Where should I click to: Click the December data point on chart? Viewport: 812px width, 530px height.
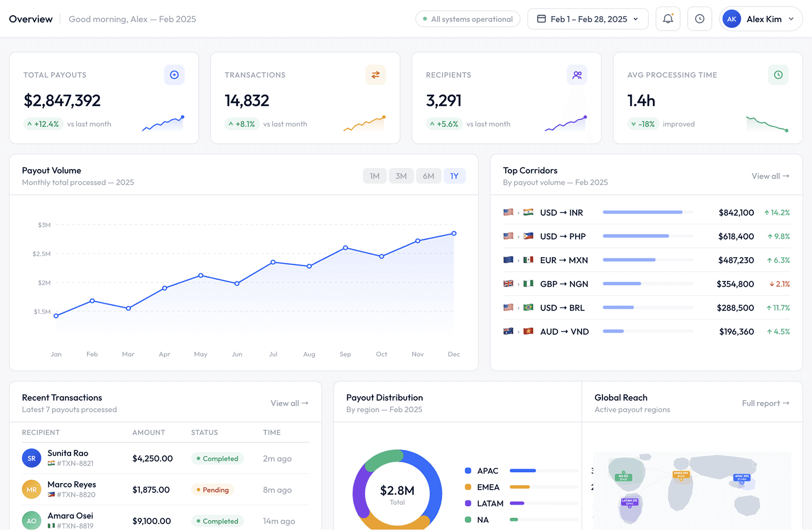tap(454, 233)
